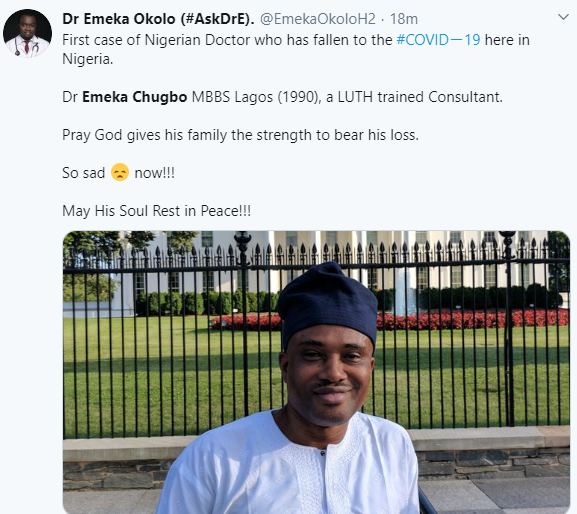Click the 'So sad' text before the emoji
Screen dimensions: 577x514
click(84, 173)
